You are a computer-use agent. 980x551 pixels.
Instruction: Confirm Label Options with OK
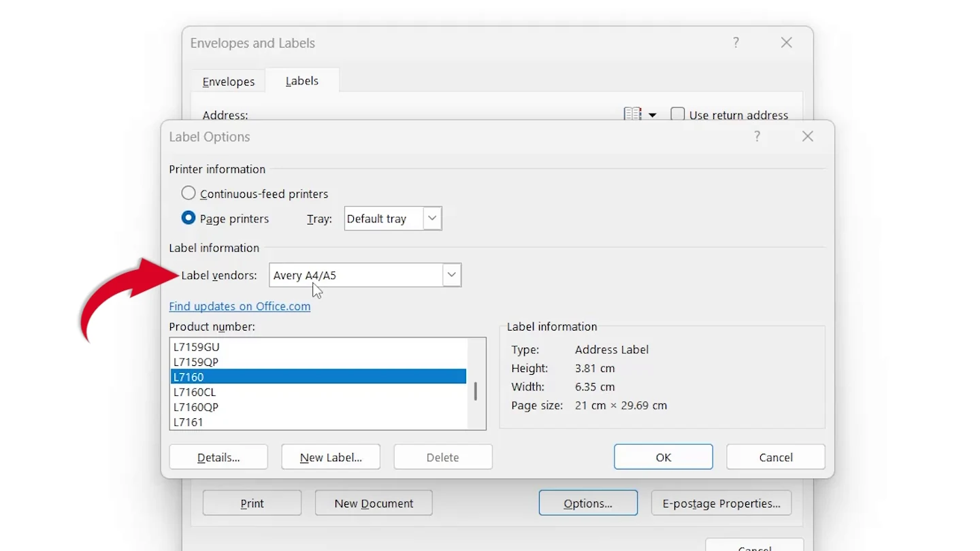(664, 457)
